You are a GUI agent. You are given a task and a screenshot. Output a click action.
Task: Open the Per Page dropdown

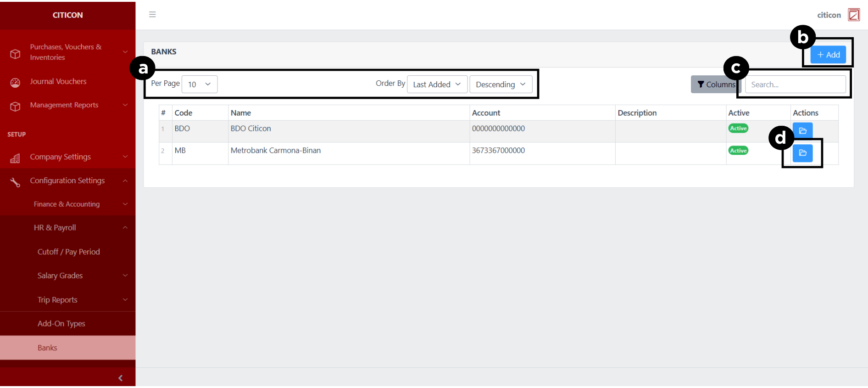(200, 84)
